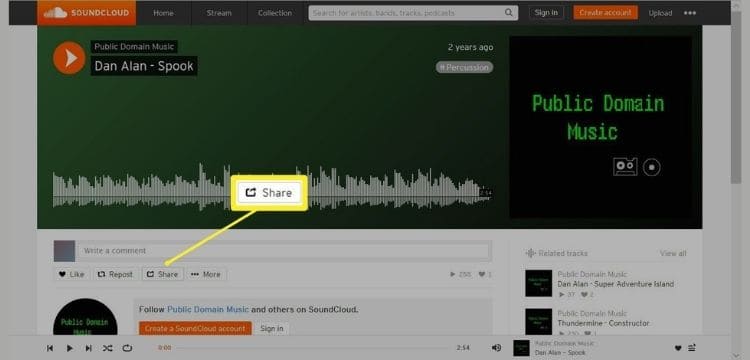Click the Share button below the comment box
The image size is (750, 360).
tap(163, 274)
